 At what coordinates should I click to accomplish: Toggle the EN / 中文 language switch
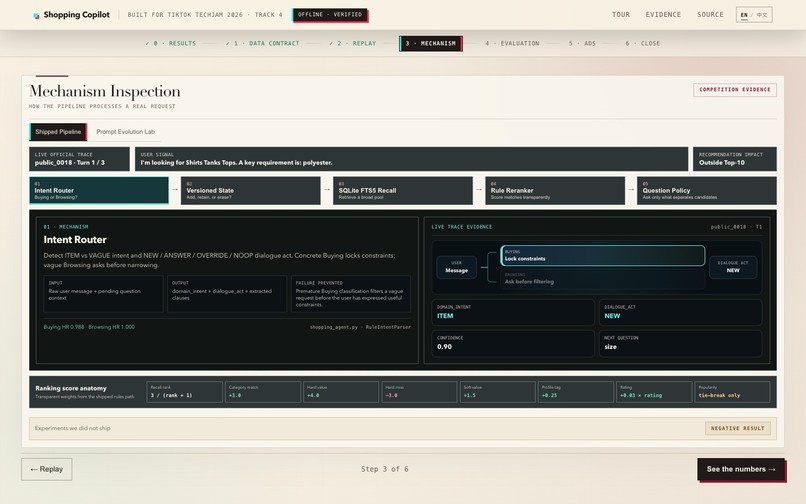tap(754, 15)
